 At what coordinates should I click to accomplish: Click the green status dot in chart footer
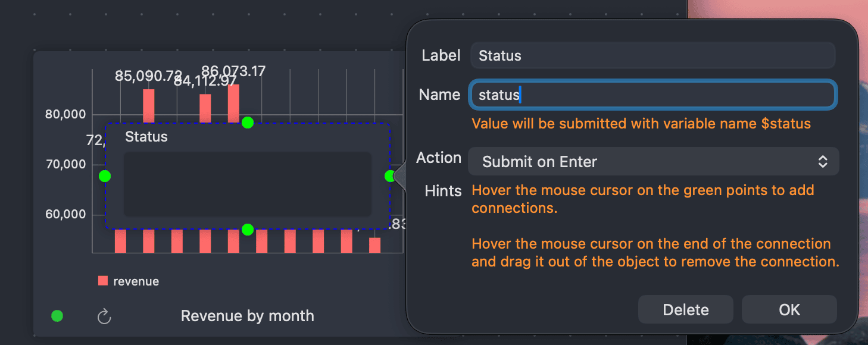point(57,316)
